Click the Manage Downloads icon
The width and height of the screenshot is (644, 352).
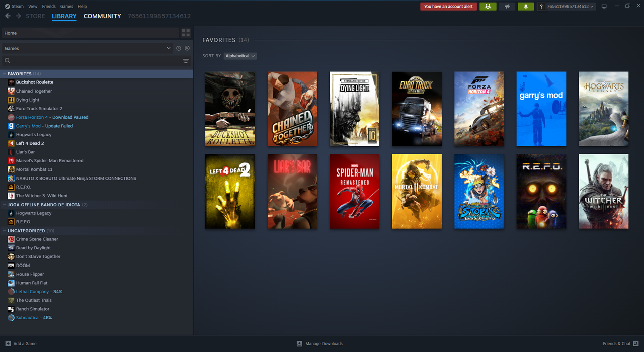pyautogui.click(x=299, y=344)
